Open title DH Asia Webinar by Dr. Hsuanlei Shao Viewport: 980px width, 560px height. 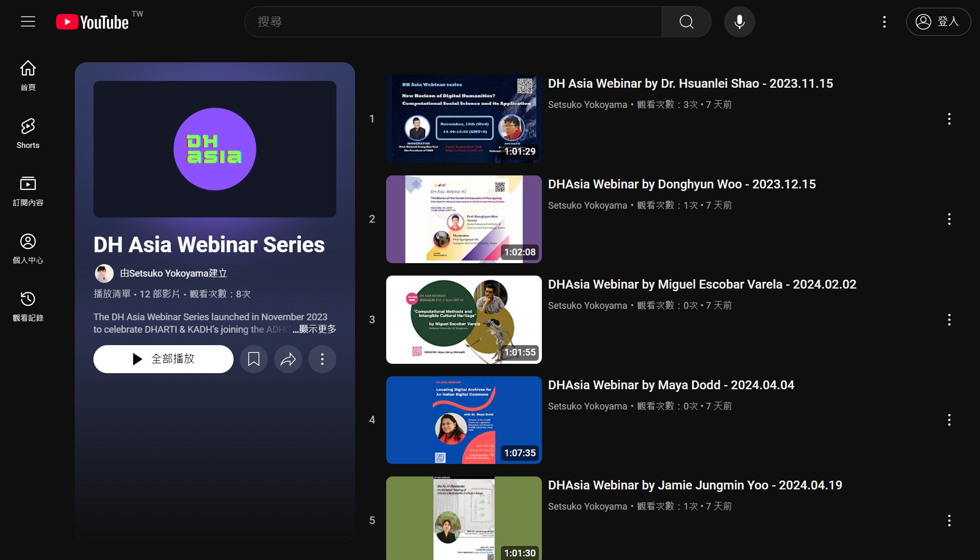coord(690,84)
